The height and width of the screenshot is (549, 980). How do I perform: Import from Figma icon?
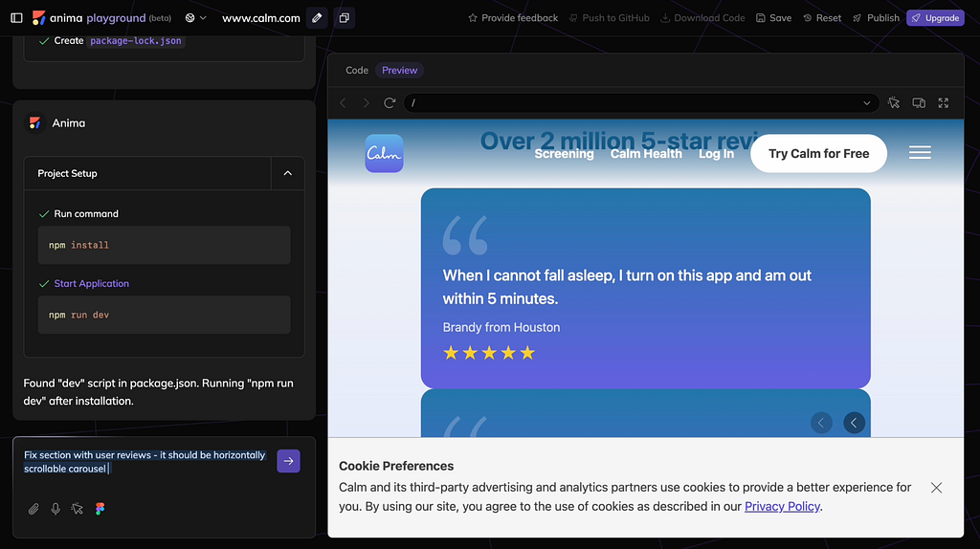(100, 509)
